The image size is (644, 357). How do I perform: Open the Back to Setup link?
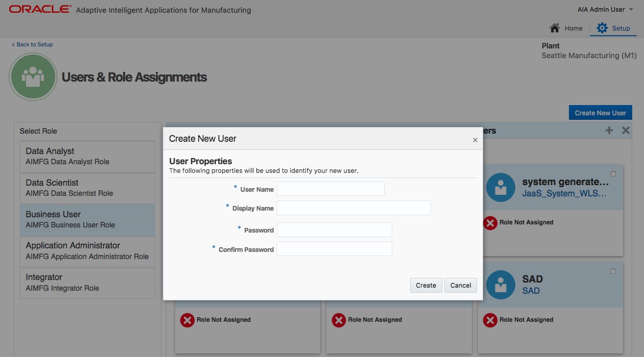click(32, 44)
